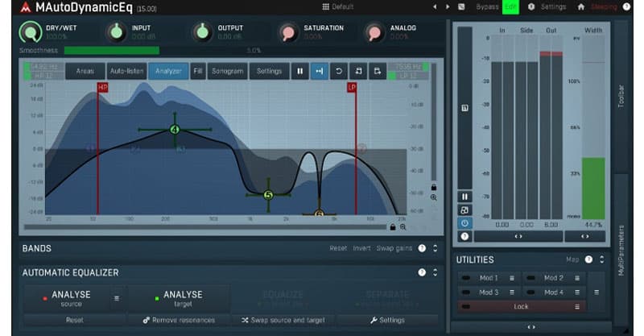Toggle the Analyzer button
Image resolution: width=644 pixels, height=336 pixels.
tap(168, 71)
